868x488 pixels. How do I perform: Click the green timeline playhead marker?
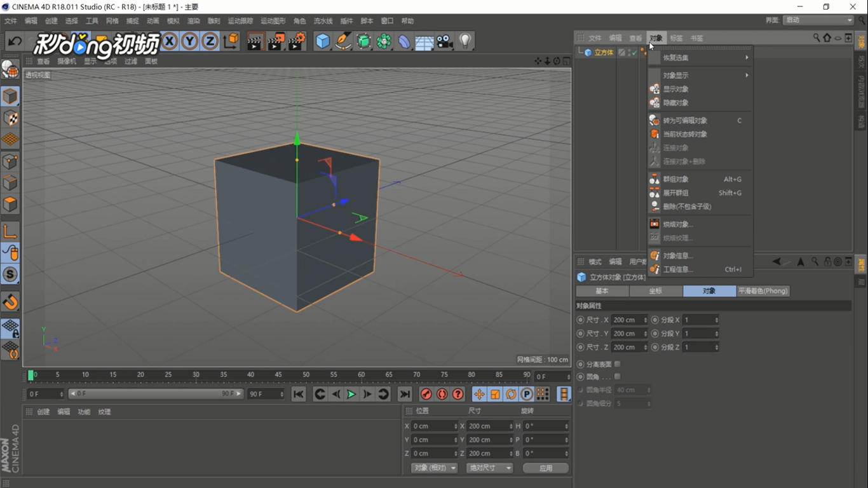[x=31, y=376]
